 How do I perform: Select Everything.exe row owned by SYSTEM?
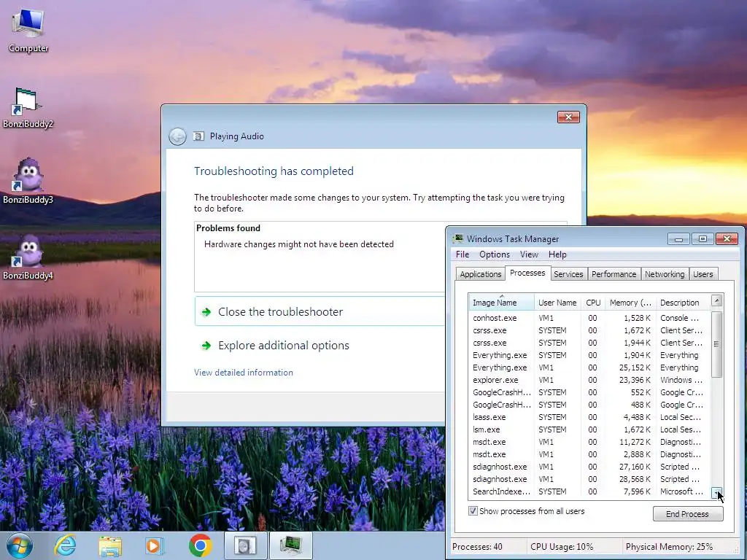tap(589, 355)
